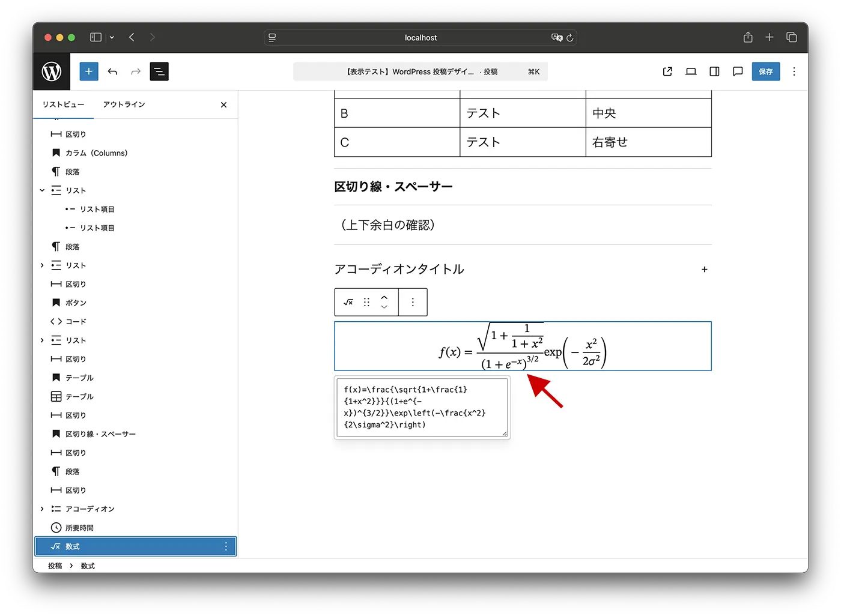Click the drag handle in the block toolbar
Screen dimensions: 841x616
click(x=368, y=302)
